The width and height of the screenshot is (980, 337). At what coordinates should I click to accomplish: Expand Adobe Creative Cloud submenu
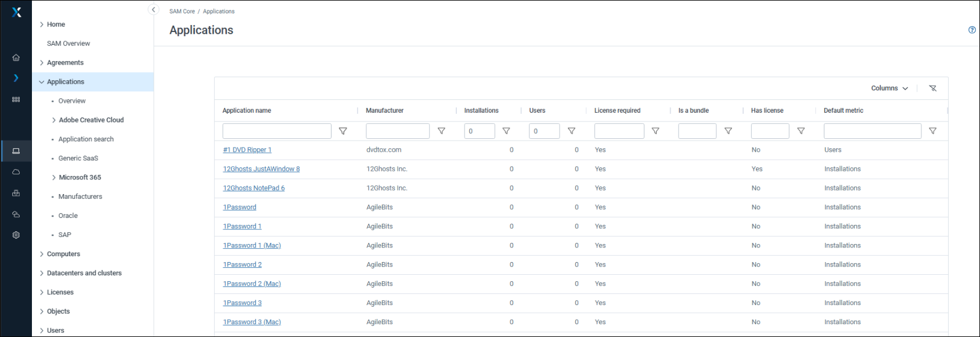click(54, 120)
